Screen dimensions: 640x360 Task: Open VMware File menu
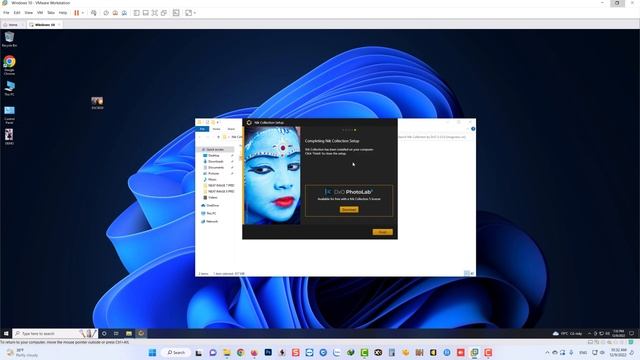6,13
